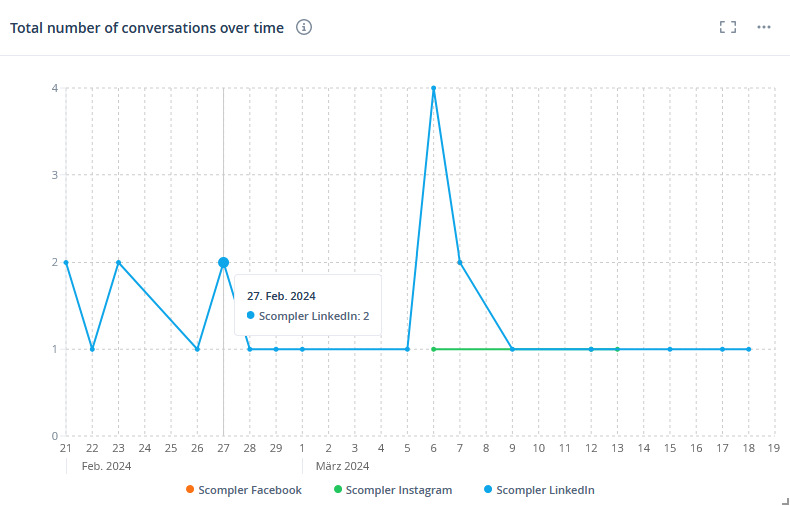This screenshot has height=506, width=790.
Task: Toggle the Scompler LinkedIn legend series
Action: [545, 490]
